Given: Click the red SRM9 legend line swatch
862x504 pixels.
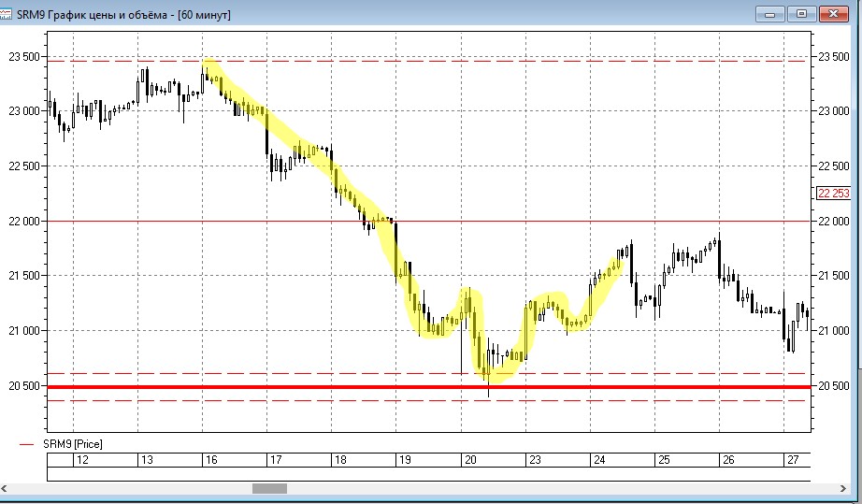Looking at the screenshot, I should click(x=26, y=444).
